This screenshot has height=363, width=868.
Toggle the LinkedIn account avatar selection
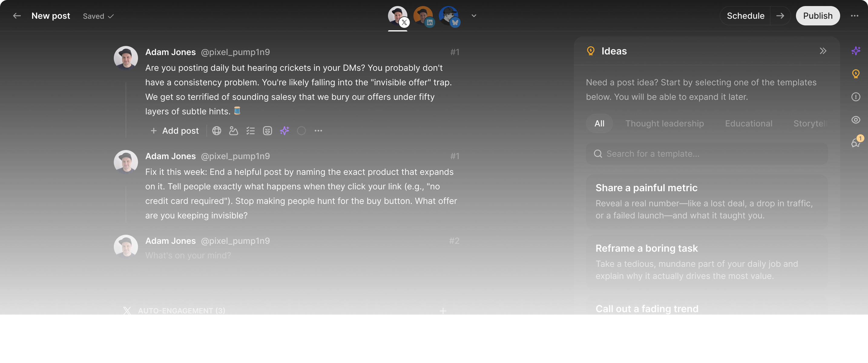(423, 16)
